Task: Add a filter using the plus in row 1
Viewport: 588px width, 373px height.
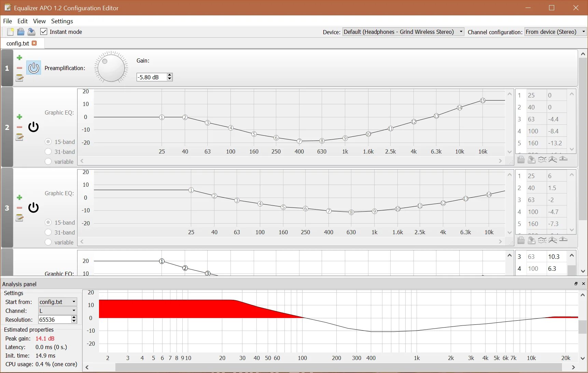Action: 19,57
